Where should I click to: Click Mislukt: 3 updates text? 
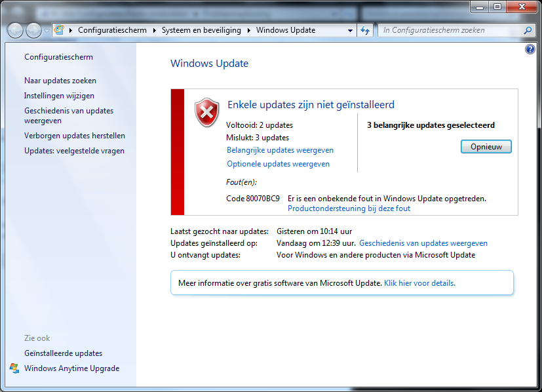tap(258, 138)
